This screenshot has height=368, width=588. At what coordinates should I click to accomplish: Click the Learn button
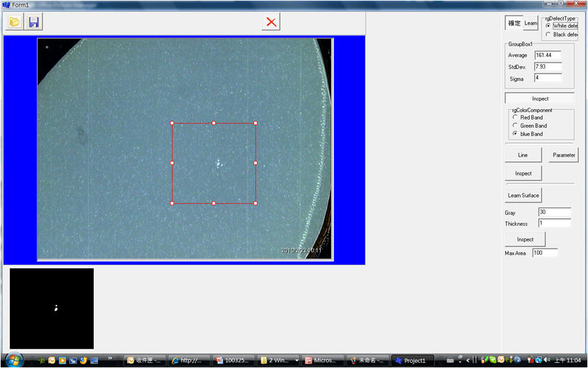(530, 23)
